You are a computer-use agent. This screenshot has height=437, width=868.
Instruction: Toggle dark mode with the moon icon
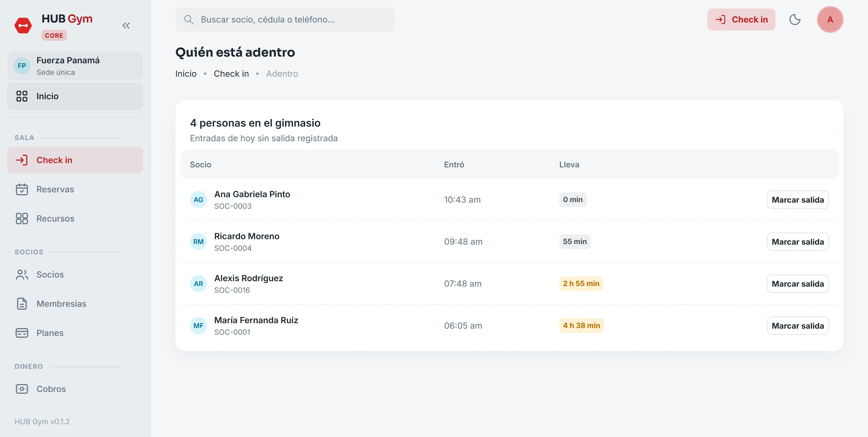click(x=795, y=19)
